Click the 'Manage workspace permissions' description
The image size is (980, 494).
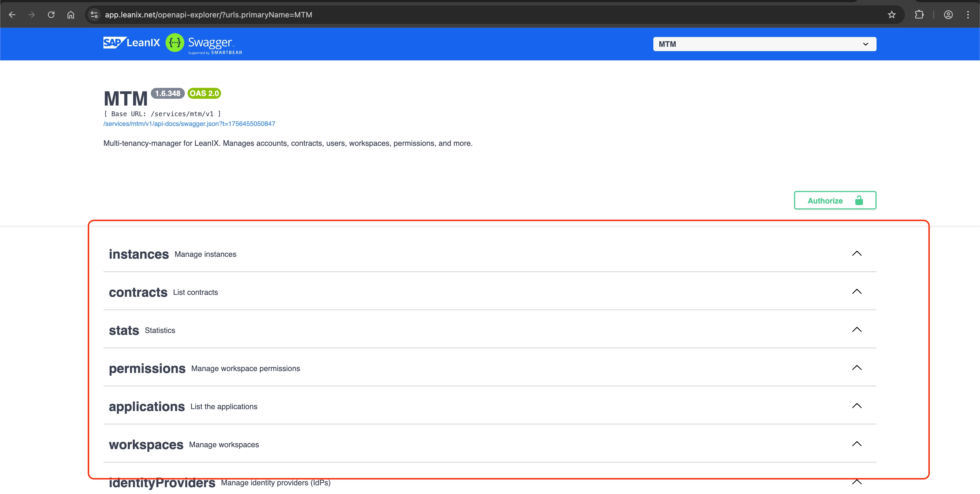246,369
